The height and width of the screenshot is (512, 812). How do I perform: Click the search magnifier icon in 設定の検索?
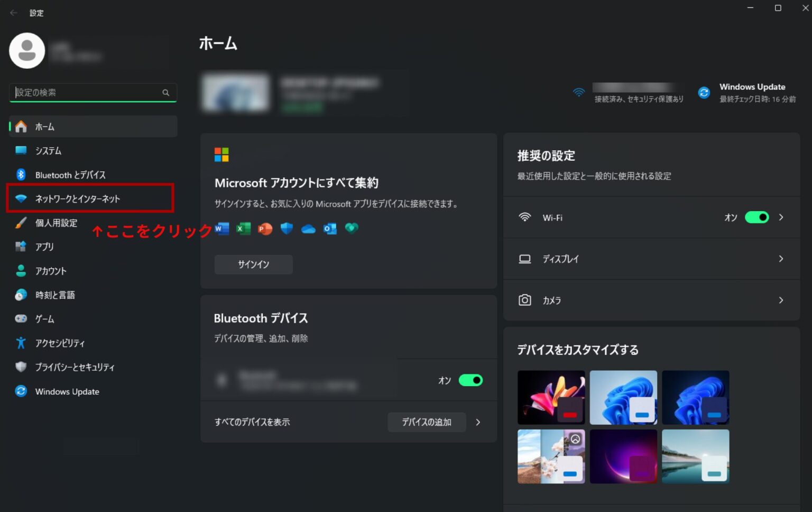165,93
